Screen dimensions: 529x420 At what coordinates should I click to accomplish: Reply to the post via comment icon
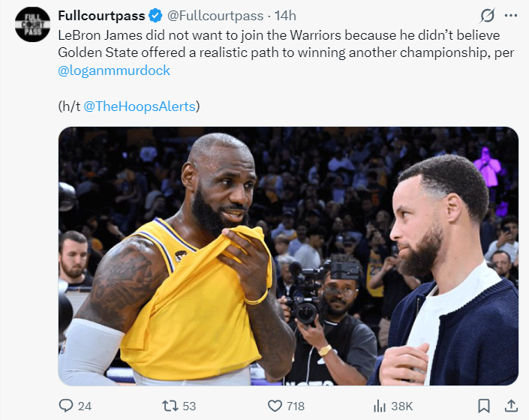pyautogui.click(x=66, y=406)
